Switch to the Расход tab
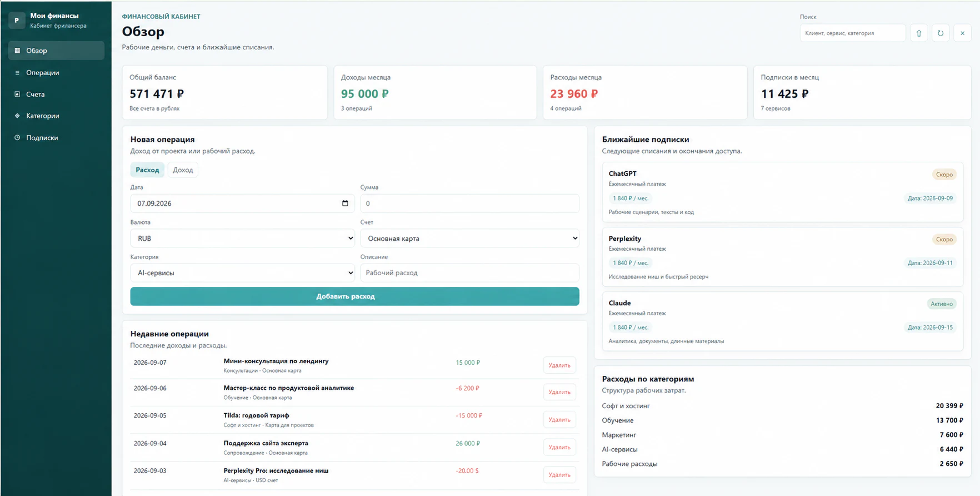The height and width of the screenshot is (496, 980). 147,170
